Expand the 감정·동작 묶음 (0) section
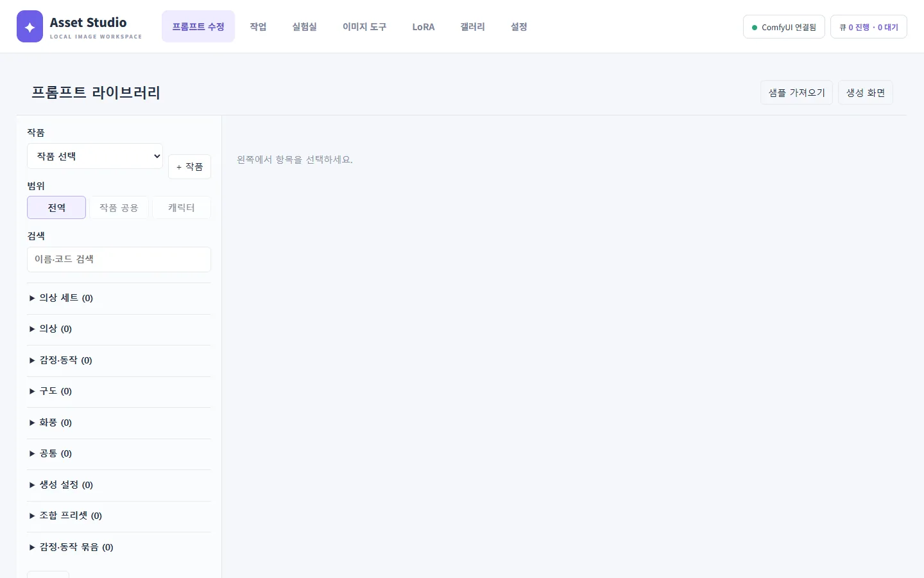 coord(119,547)
